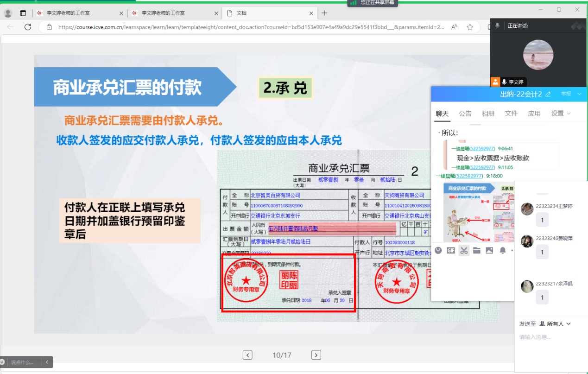
Task: Expand the 设置 dropdown in group window
Action: click(x=561, y=113)
